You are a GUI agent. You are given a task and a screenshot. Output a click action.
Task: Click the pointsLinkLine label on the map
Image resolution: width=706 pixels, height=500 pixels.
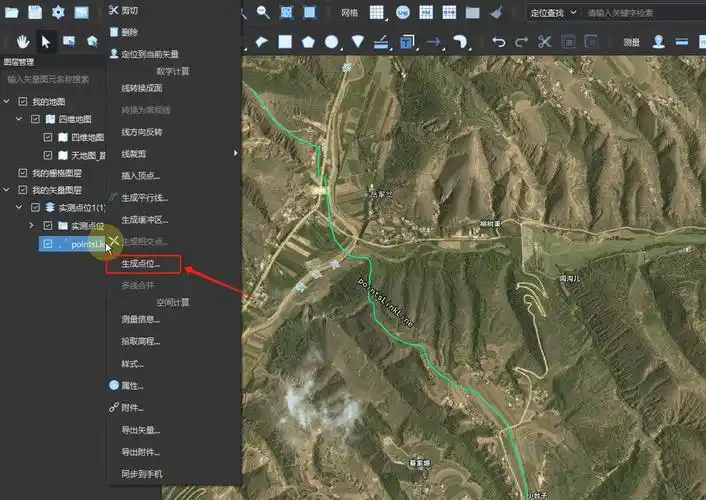(385, 302)
